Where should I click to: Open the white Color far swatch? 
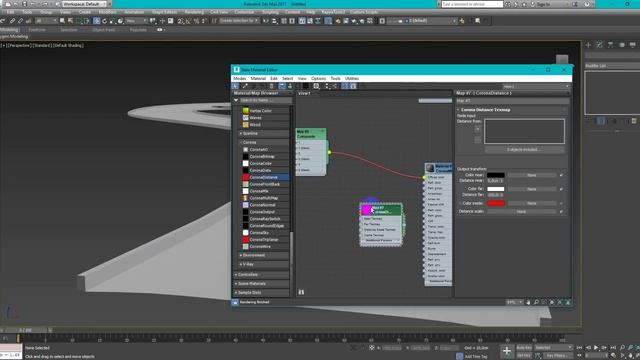496,189
